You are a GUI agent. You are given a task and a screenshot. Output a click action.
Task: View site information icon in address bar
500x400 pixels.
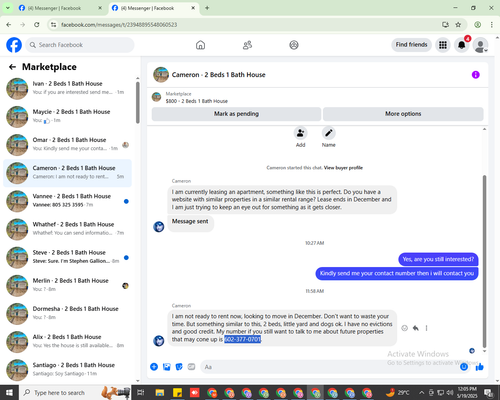(53, 25)
